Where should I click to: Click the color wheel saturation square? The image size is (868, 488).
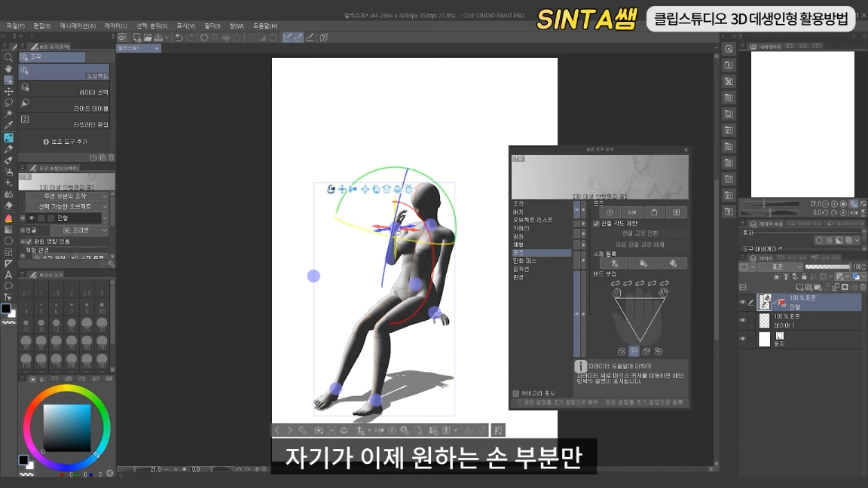[67, 428]
